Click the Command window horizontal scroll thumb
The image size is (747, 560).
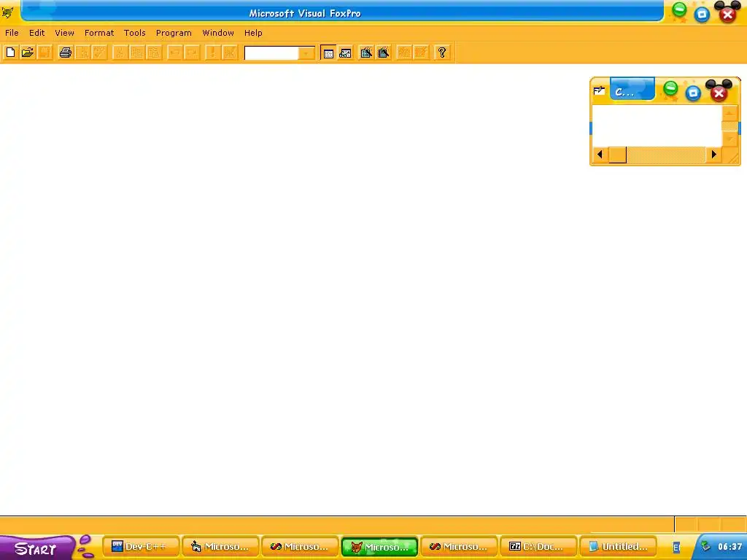tap(618, 155)
